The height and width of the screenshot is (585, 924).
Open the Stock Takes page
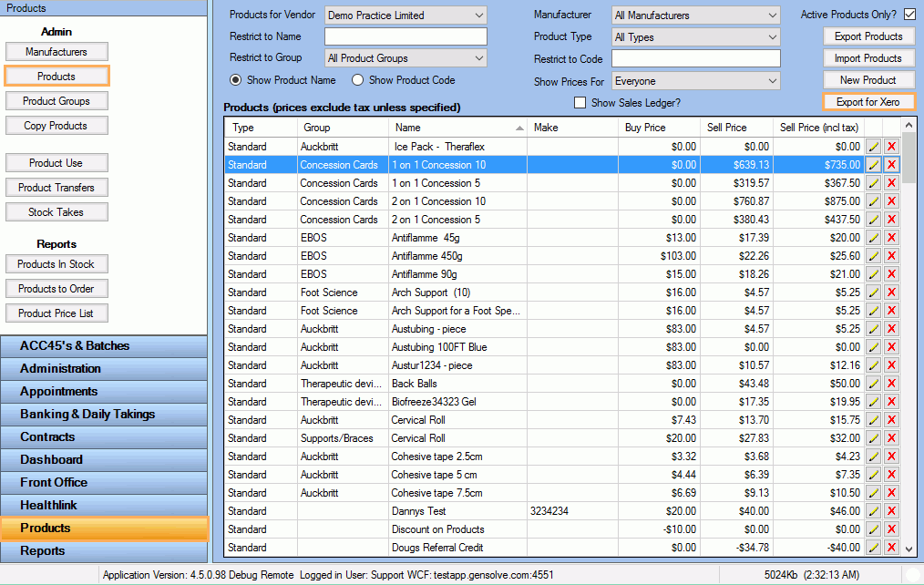click(56, 212)
